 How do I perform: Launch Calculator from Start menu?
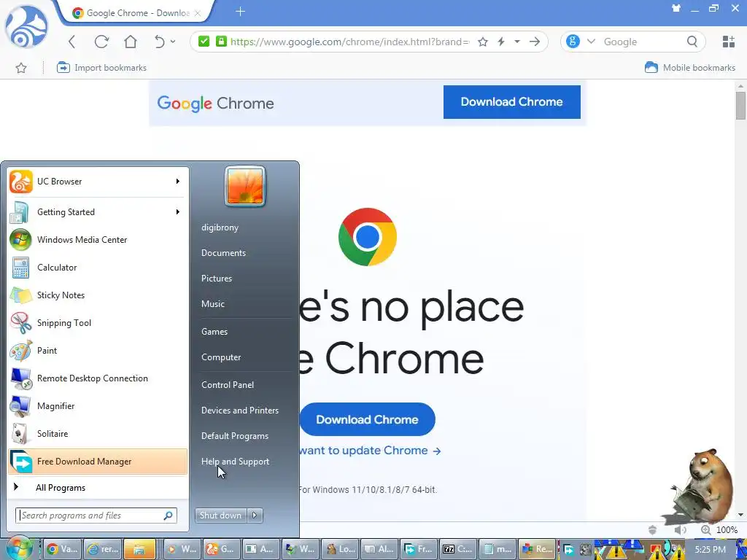click(x=98, y=267)
